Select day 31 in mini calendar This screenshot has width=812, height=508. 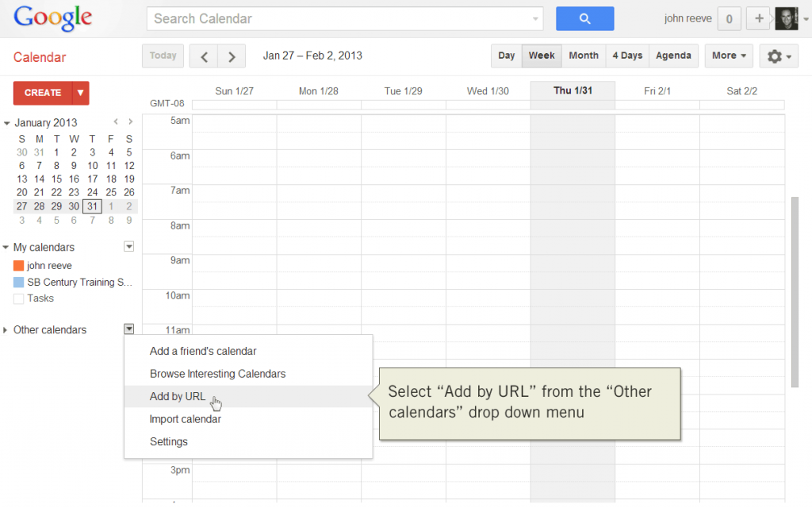(92, 206)
